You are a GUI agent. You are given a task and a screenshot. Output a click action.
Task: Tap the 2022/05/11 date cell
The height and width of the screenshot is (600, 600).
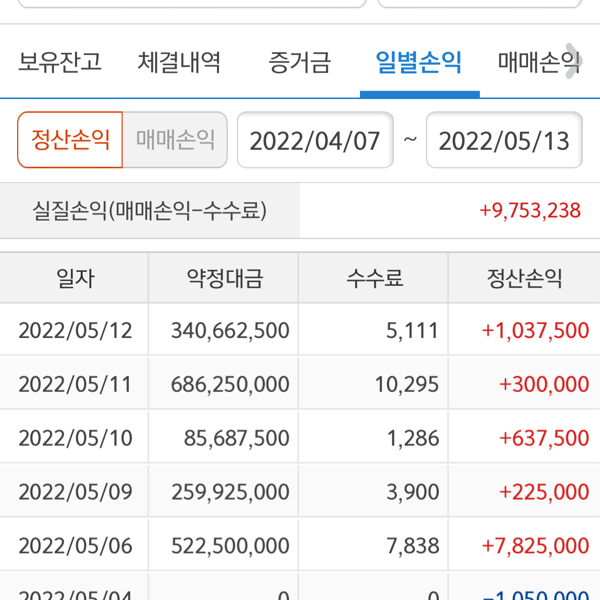tap(75, 384)
